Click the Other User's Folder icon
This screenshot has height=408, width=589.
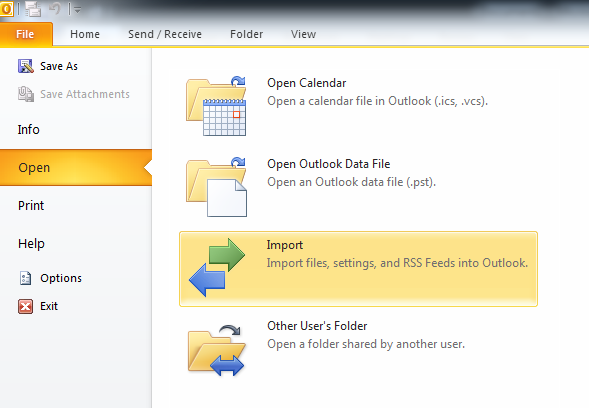coord(217,350)
